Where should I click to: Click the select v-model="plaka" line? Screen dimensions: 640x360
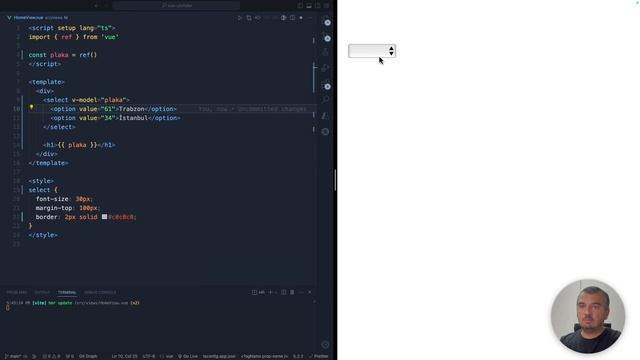tap(87, 100)
